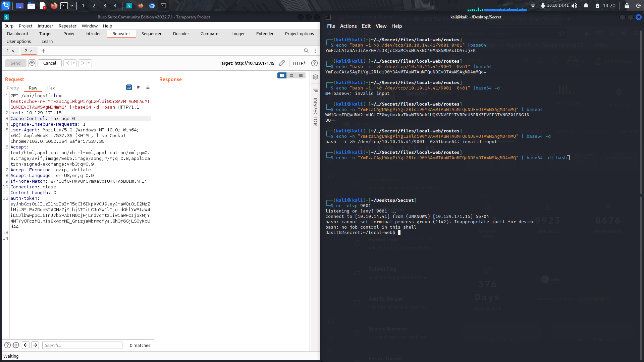Click the Inspector settings gear icon

(x=315, y=76)
